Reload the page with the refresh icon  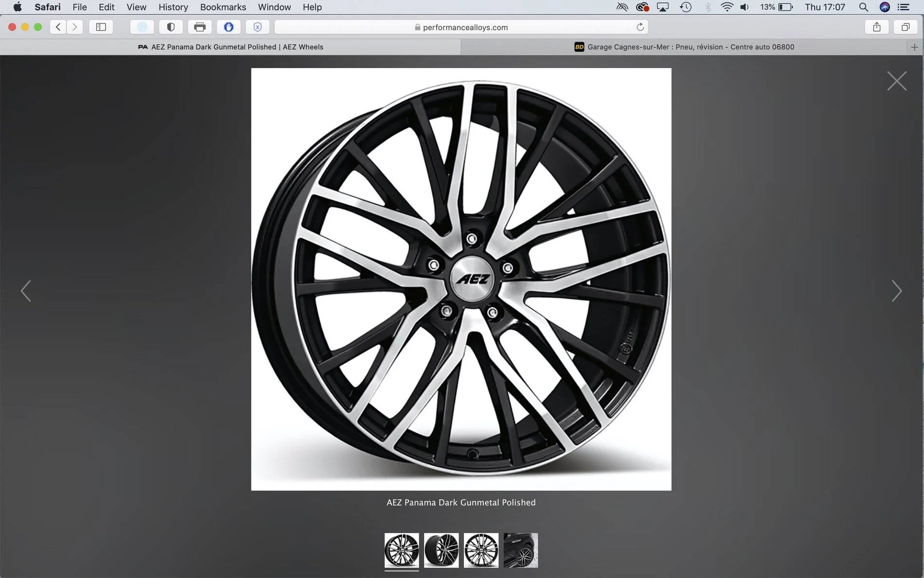(640, 27)
